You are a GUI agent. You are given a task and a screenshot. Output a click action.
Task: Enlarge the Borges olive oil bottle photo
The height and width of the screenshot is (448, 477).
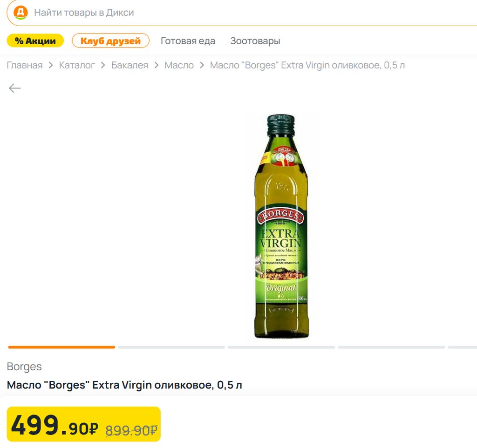tap(281, 226)
